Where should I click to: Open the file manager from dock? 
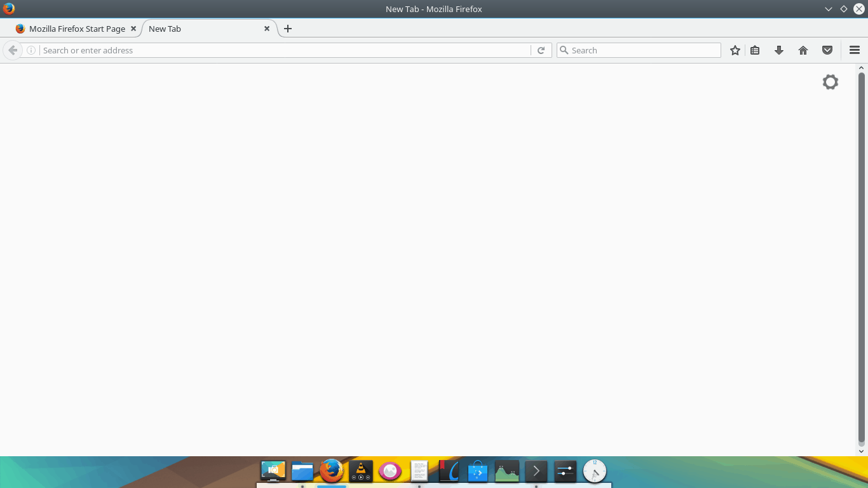point(302,471)
